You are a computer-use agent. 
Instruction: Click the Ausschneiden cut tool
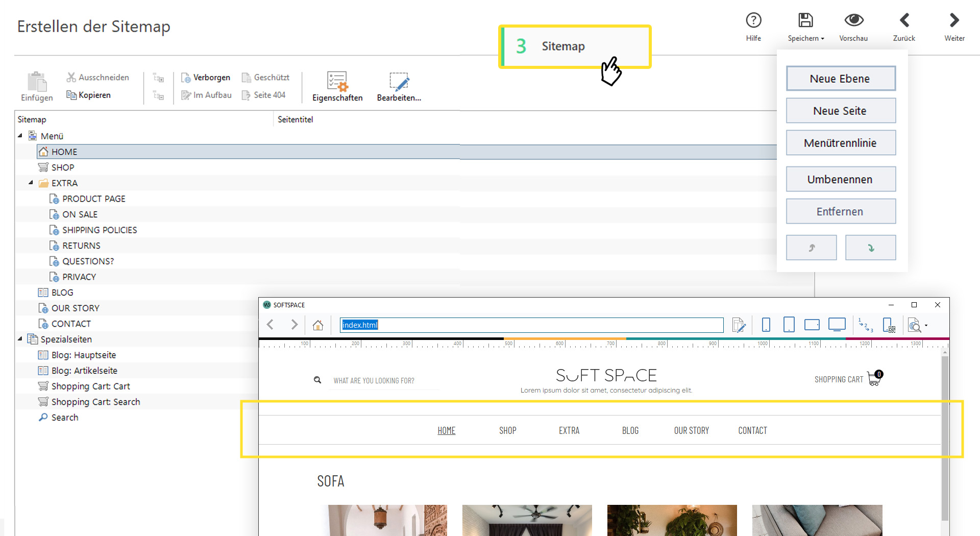[x=97, y=77]
